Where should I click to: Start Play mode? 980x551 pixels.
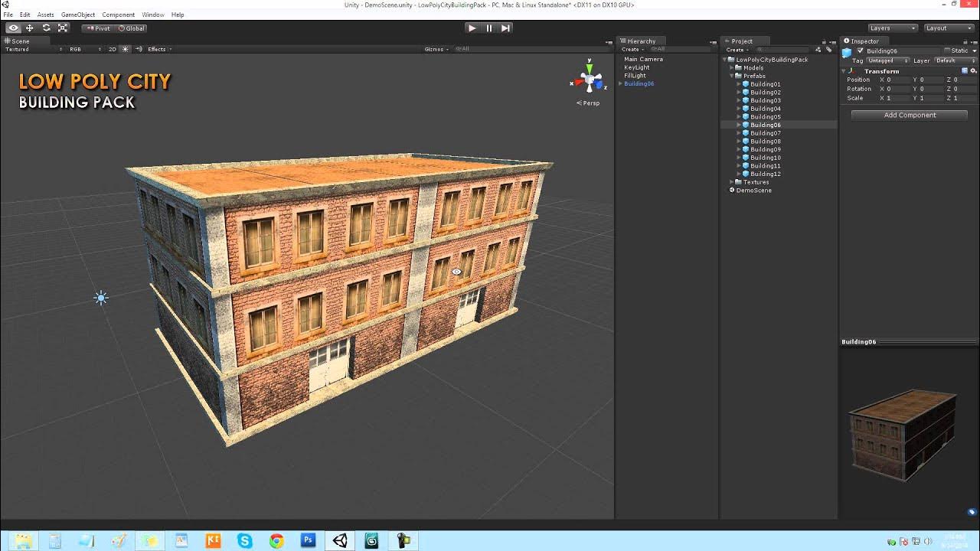pyautogui.click(x=472, y=28)
